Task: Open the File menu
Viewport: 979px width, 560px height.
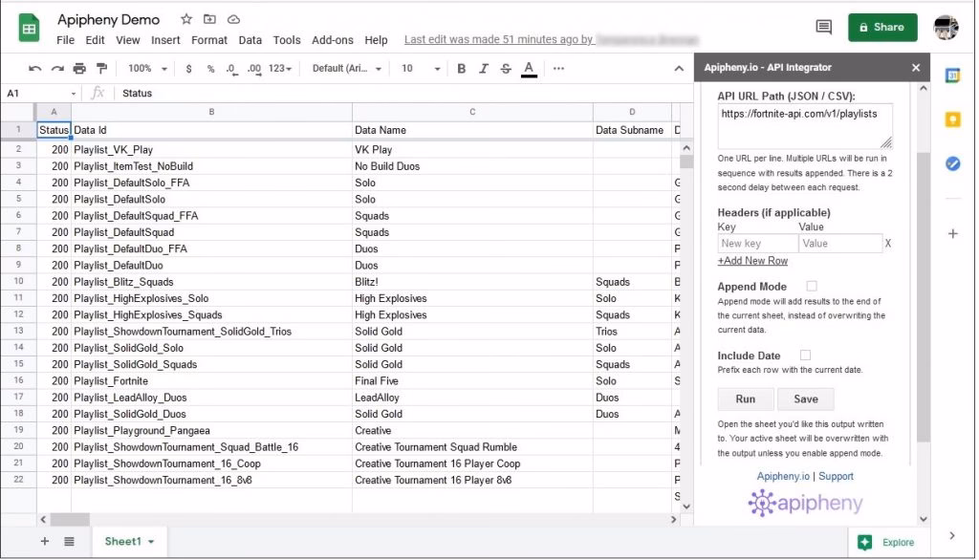Action: [65, 40]
